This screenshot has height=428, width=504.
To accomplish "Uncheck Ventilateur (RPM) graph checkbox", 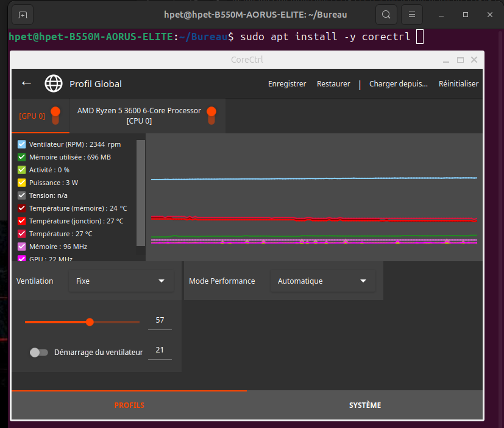I will tap(22, 144).
